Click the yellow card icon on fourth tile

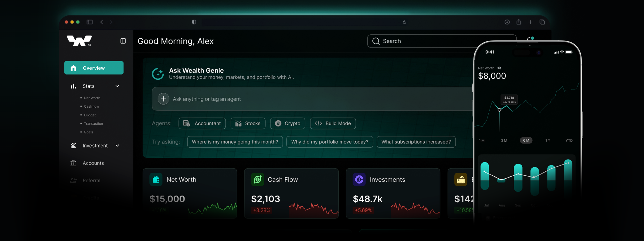pyautogui.click(x=461, y=180)
